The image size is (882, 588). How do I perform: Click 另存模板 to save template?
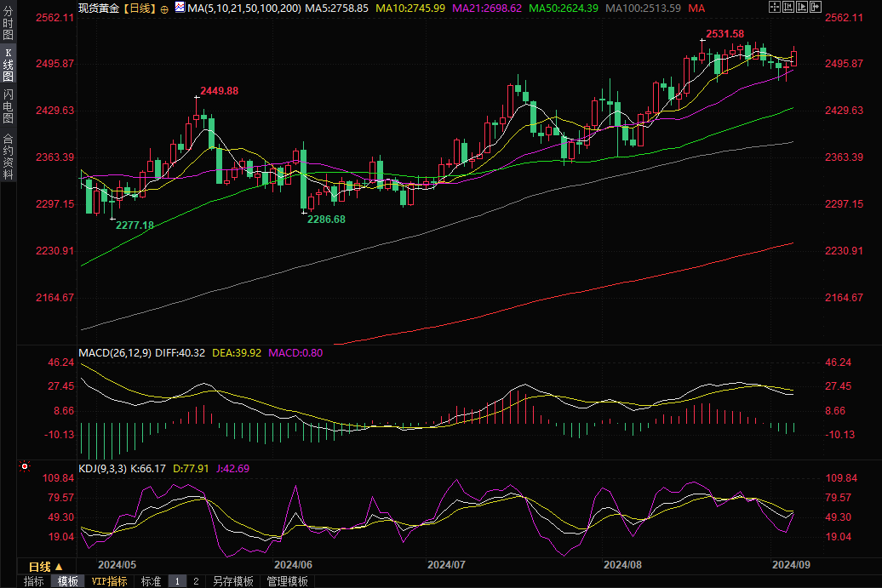tap(232, 581)
